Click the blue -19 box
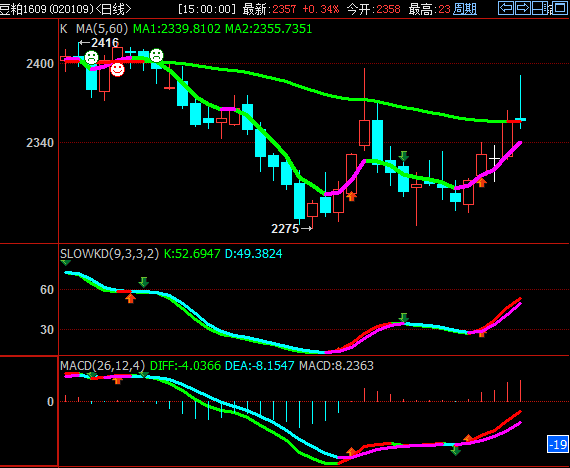570x468 pixels. pyautogui.click(x=558, y=444)
